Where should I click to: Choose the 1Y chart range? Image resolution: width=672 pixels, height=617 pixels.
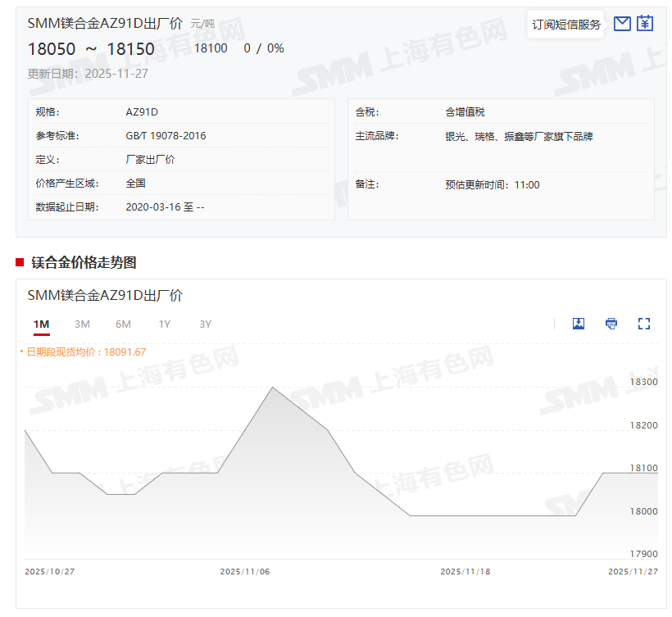click(164, 324)
